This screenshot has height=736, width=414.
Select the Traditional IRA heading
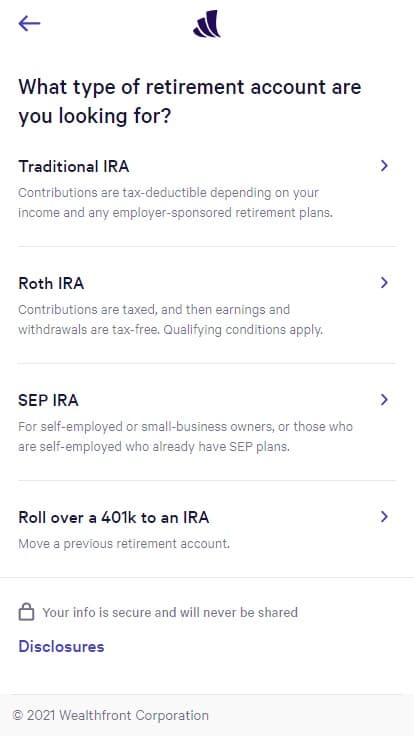tap(74, 166)
